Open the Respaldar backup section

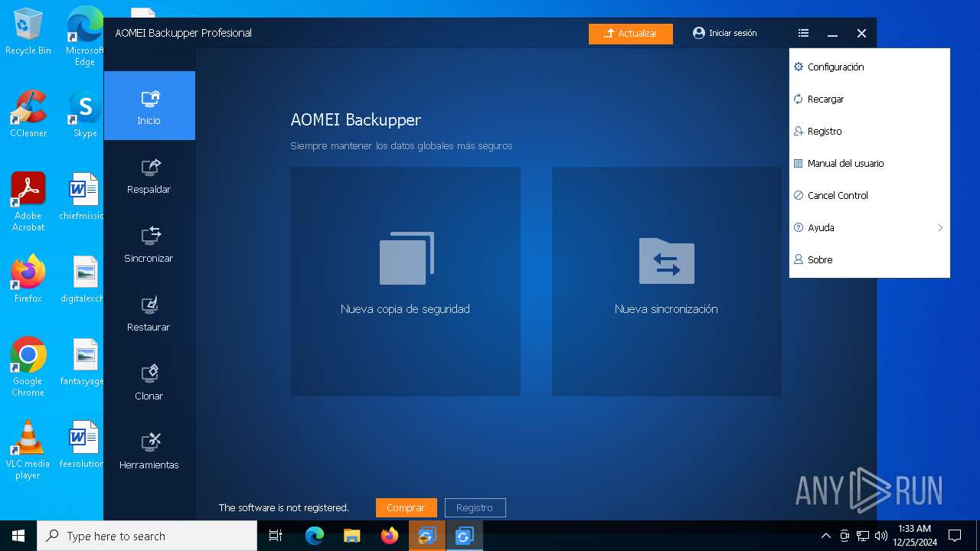click(149, 174)
